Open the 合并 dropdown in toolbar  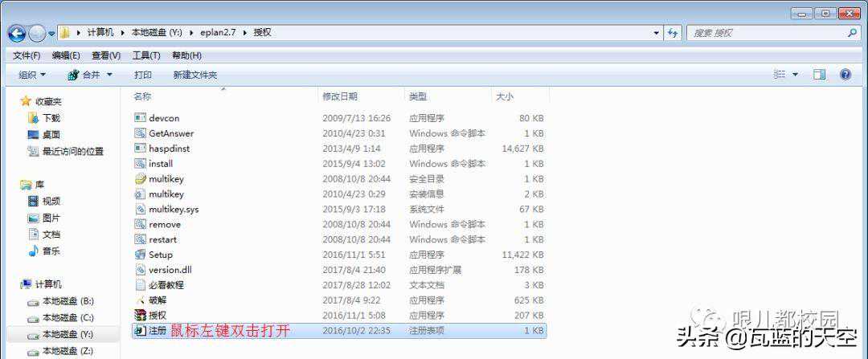89,75
